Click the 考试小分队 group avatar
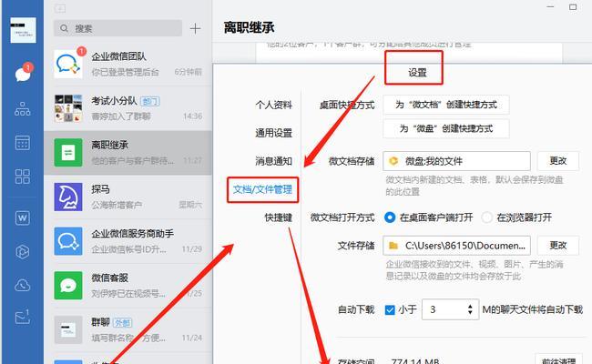 68,108
